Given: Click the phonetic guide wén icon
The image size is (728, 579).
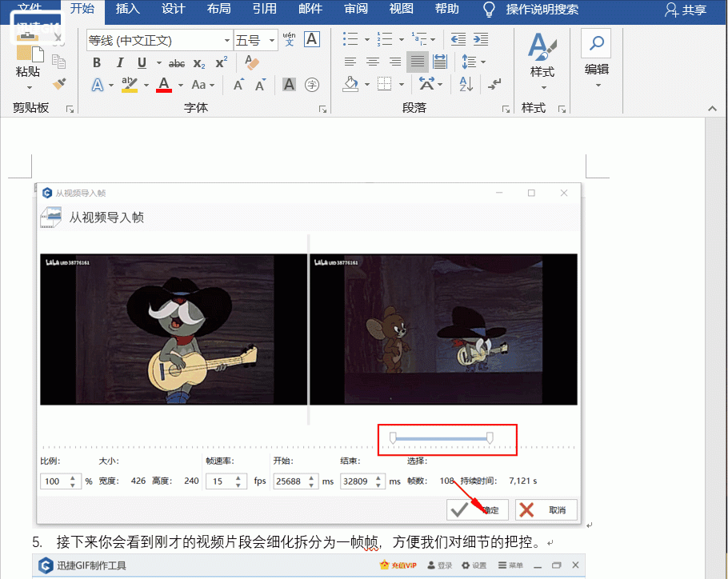Looking at the screenshot, I should 289,39.
